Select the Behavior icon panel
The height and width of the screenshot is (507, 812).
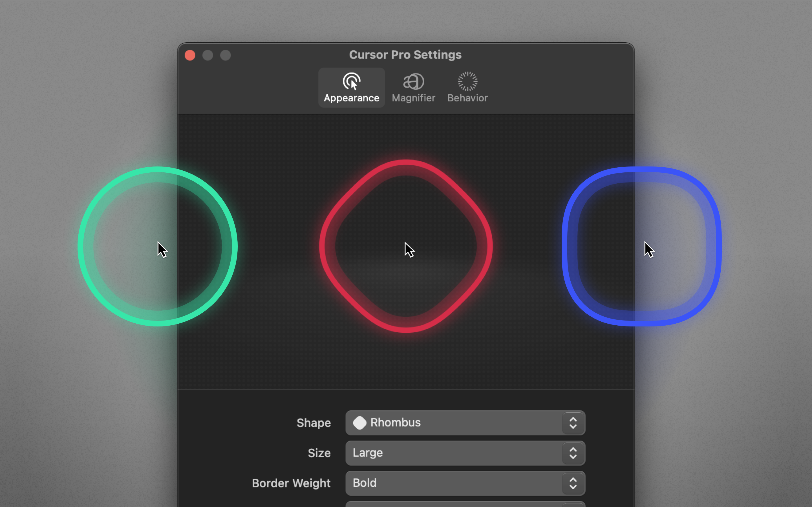[468, 86]
